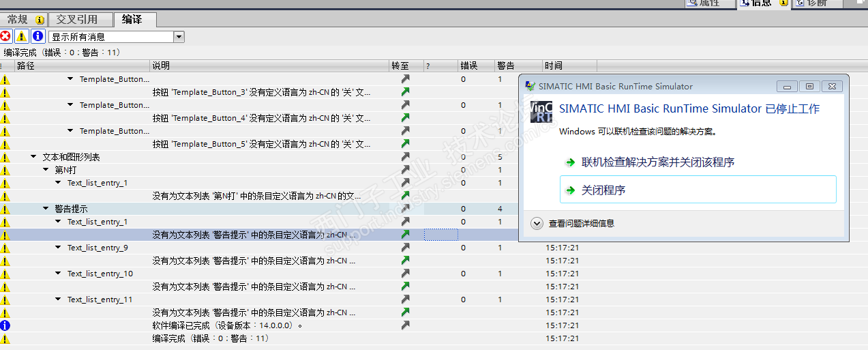Sort by the 路径 column header
The image size is (868, 350).
click(x=82, y=66)
